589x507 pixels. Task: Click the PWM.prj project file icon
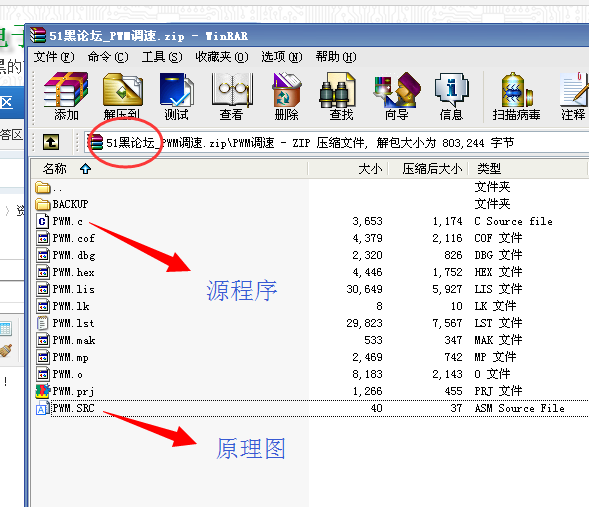(42, 391)
